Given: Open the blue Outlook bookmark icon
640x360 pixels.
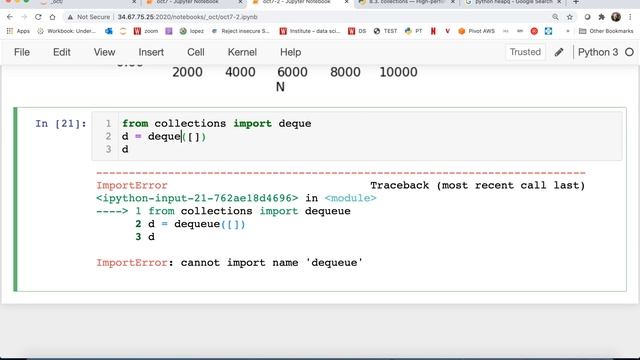Looking at the screenshot, I should pos(109,31).
